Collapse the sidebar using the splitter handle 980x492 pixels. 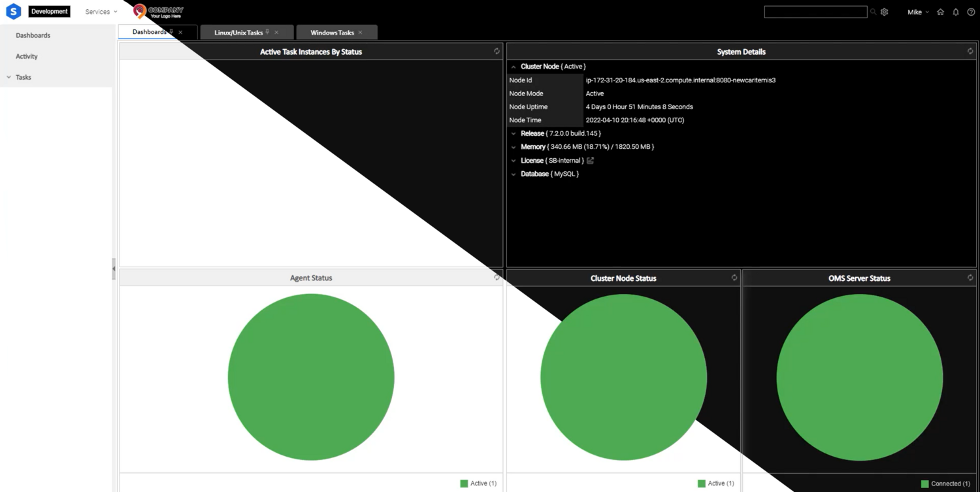coord(114,269)
